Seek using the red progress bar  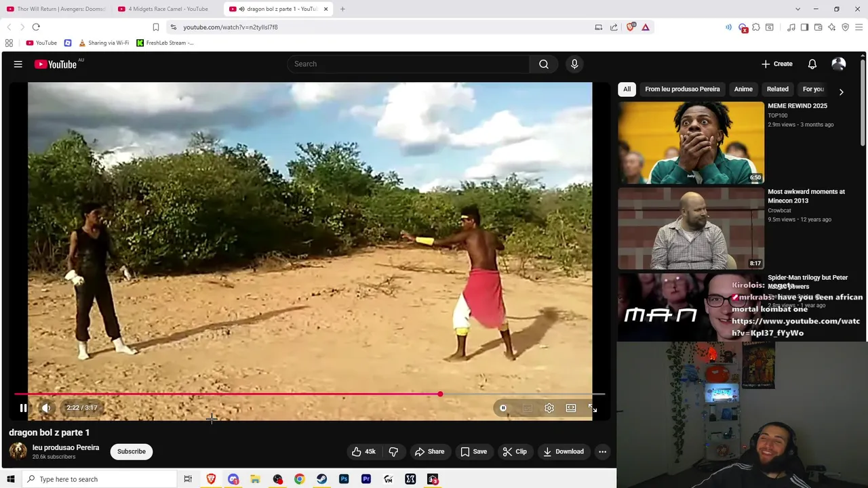point(310,394)
